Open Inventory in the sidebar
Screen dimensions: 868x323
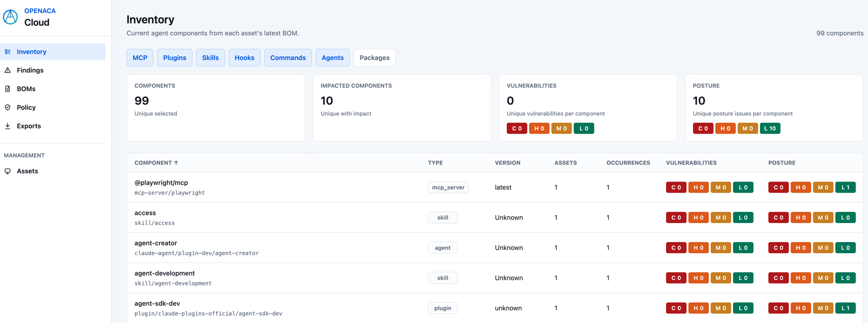[53, 52]
